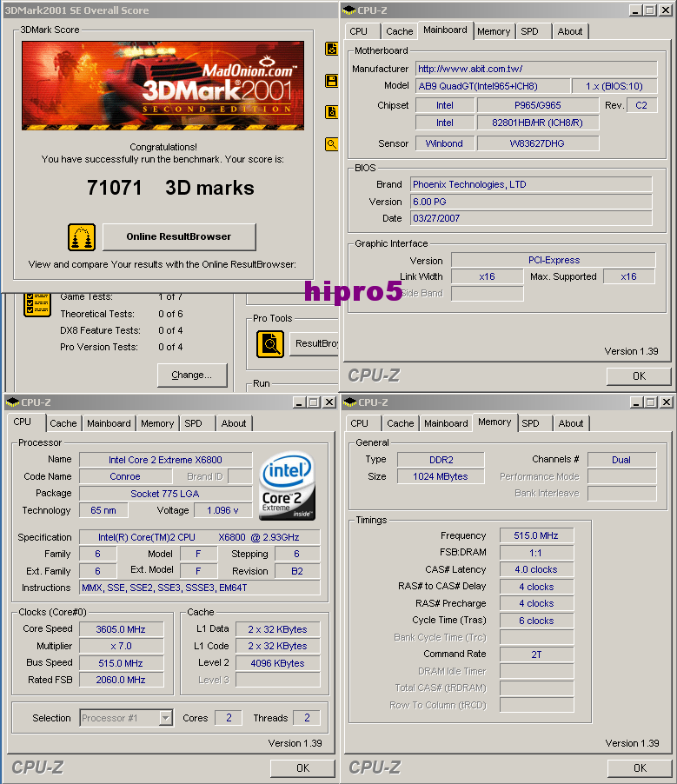Click the 3DMark2001 Second Edition banner image
Screen dimensions: 677x784
[x=163, y=85]
